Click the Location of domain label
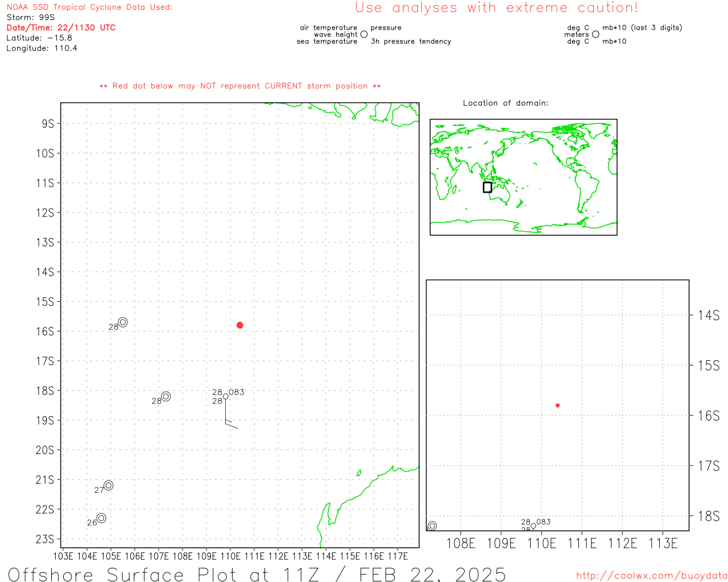The height and width of the screenshot is (582, 728). 506,103
